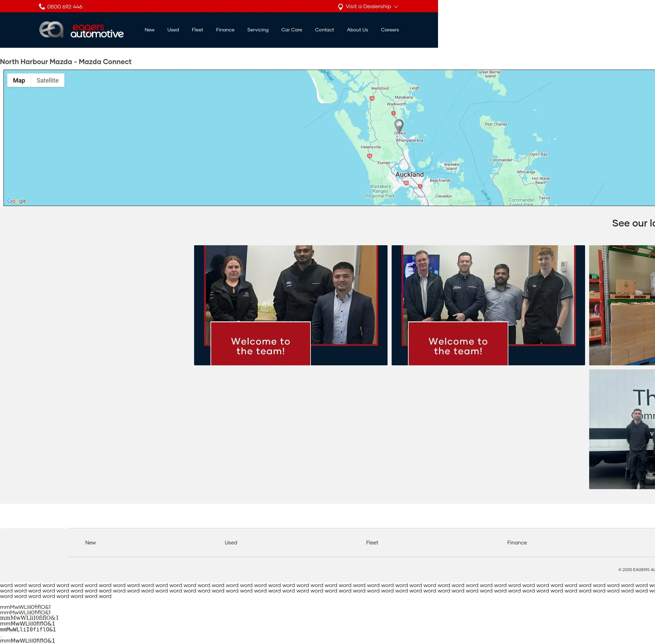Open the first Welcome to the team photo
Image resolution: width=655 pixels, height=644 pixels.
pos(290,305)
